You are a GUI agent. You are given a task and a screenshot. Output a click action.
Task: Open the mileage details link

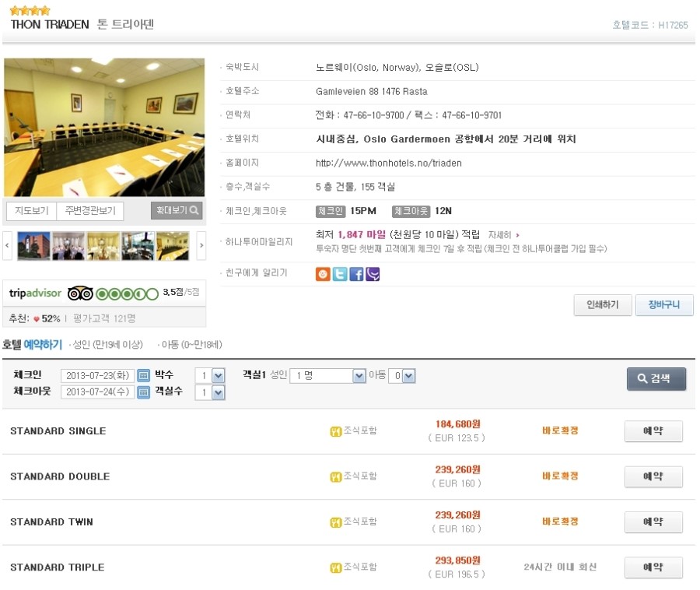pyautogui.click(x=503, y=235)
